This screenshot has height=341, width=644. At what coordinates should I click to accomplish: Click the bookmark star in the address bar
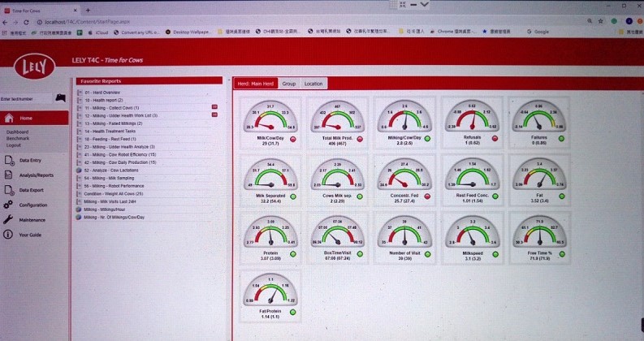click(600, 21)
